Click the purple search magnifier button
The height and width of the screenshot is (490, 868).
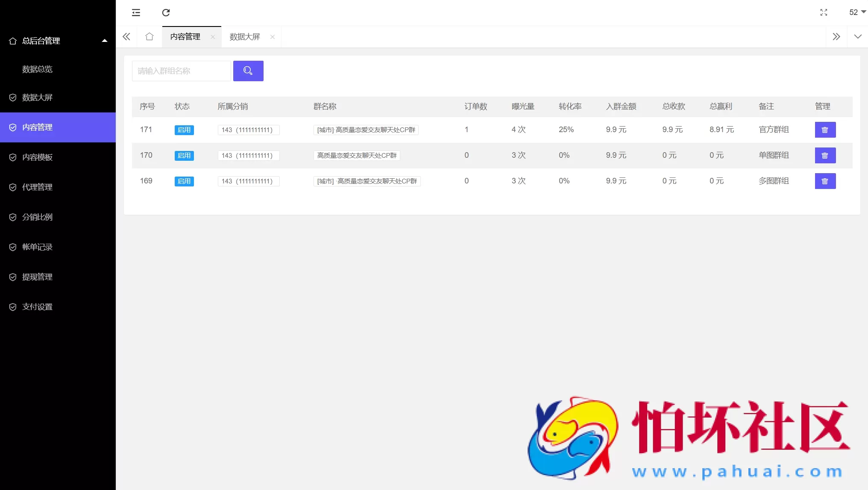click(x=248, y=71)
